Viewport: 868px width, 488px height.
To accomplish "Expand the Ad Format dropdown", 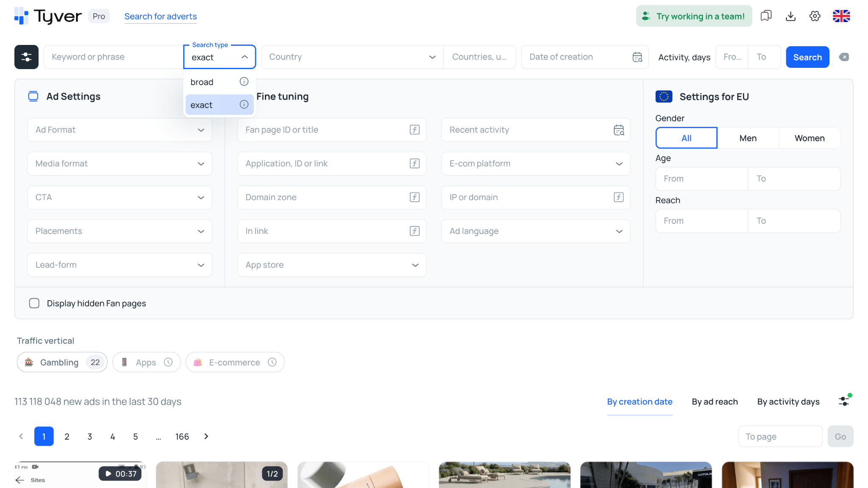I will (120, 130).
